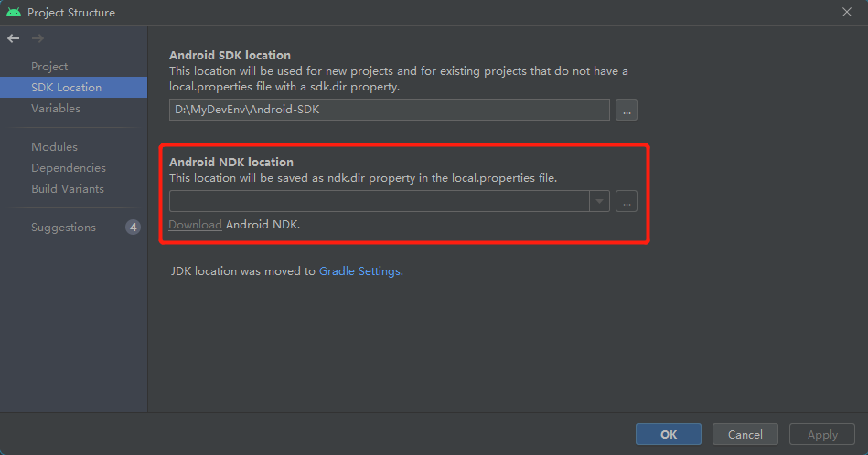Open the Project section
The width and height of the screenshot is (868, 455).
tap(49, 67)
